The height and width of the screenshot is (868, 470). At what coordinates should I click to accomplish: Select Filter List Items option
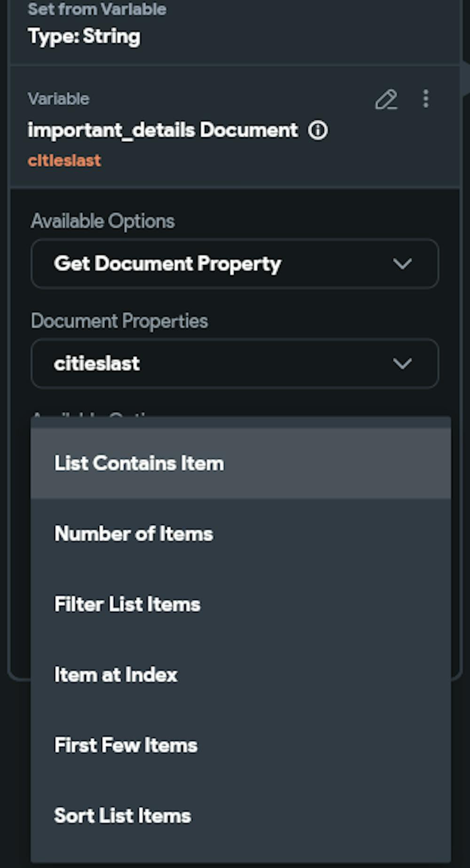[x=127, y=604]
